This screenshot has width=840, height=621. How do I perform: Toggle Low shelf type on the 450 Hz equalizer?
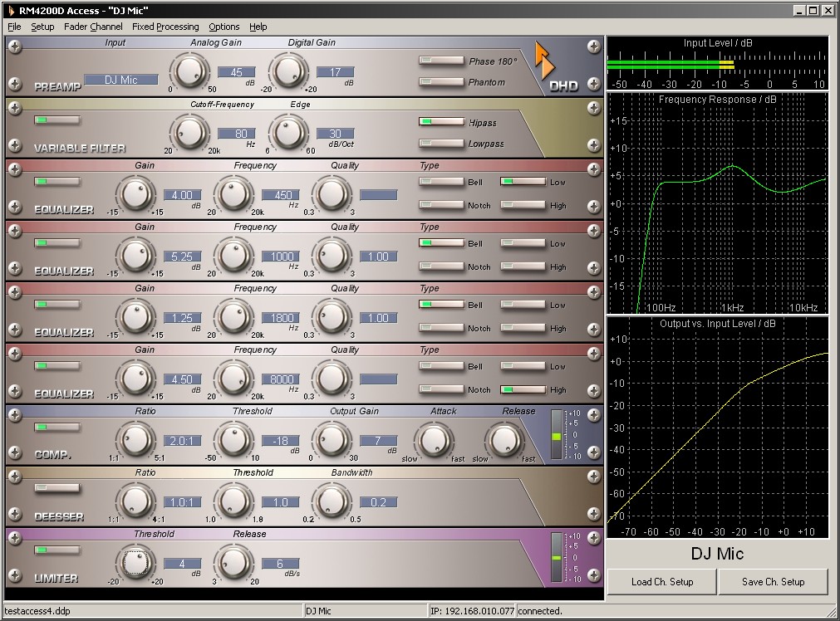coord(523,182)
